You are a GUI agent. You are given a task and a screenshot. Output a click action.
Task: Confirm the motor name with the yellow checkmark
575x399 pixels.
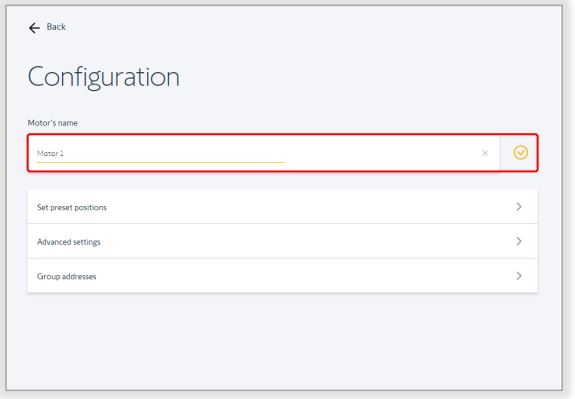pos(520,153)
